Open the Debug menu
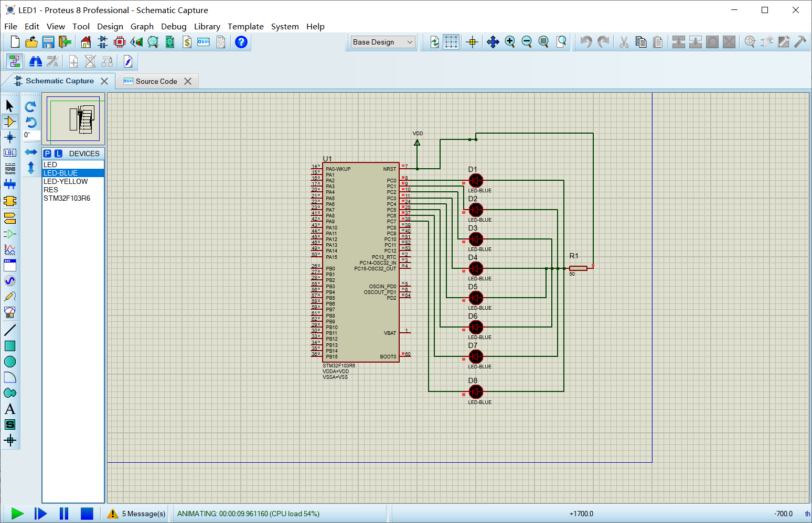812x523 pixels. [174, 26]
